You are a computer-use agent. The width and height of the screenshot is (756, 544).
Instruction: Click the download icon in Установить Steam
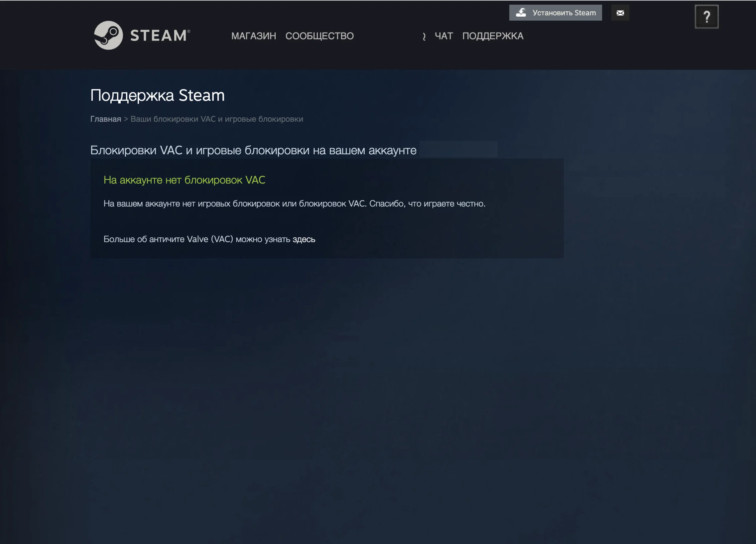[x=521, y=13]
